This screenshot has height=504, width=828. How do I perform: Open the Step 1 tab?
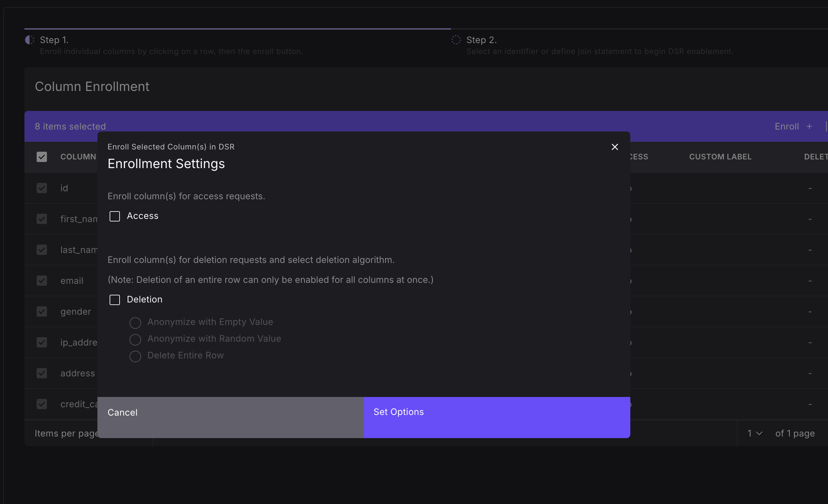click(54, 40)
